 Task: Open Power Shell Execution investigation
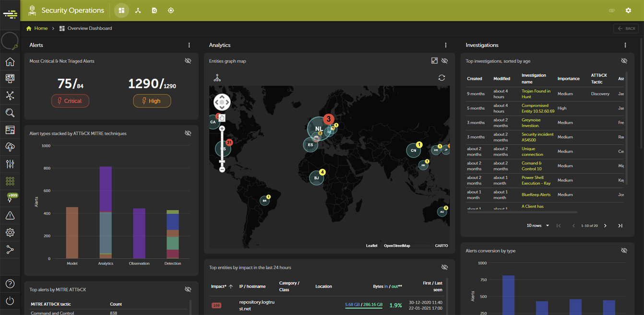[x=536, y=180]
